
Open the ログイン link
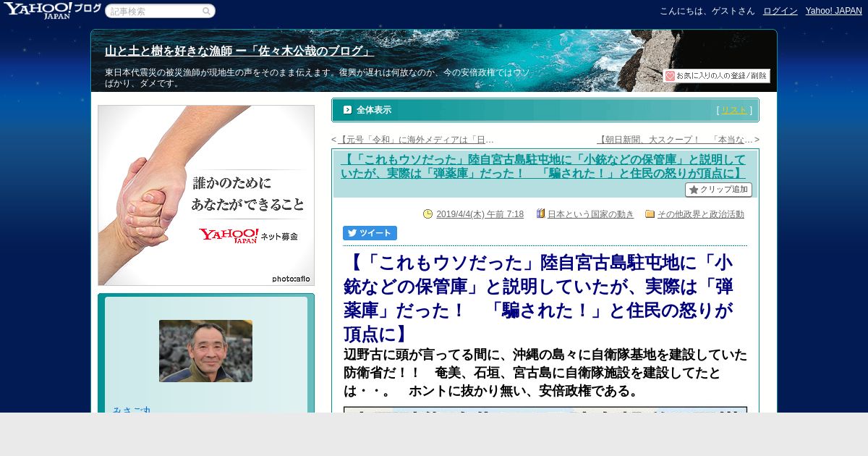click(780, 11)
